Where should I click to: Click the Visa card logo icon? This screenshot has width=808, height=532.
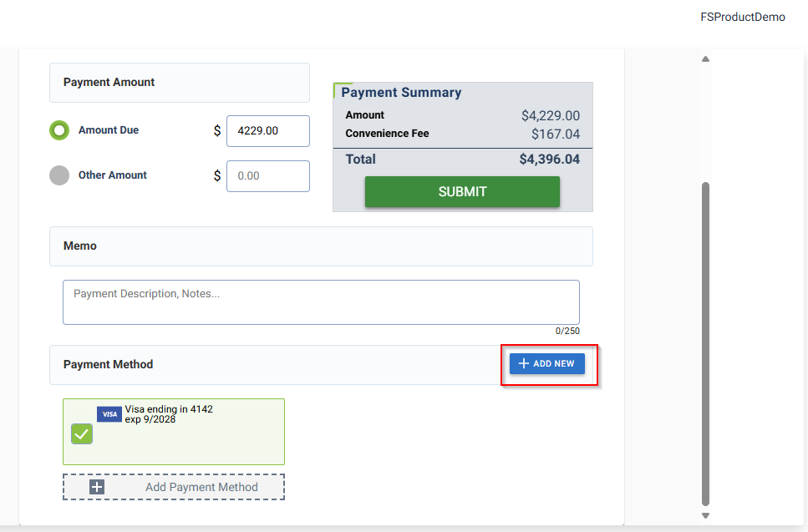[109, 414]
